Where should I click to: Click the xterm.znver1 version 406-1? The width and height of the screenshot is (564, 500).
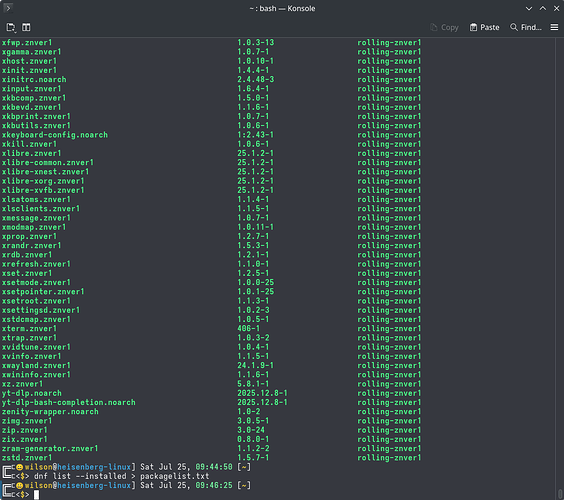248,329
